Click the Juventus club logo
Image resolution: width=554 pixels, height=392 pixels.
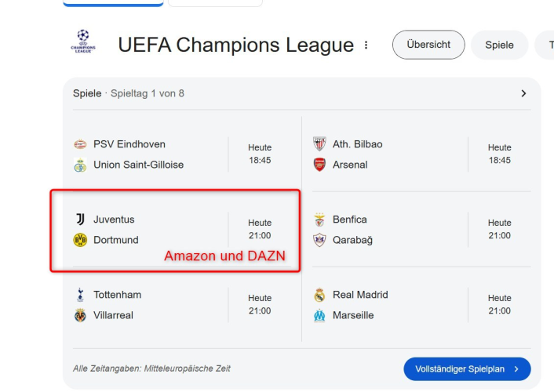point(80,220)
